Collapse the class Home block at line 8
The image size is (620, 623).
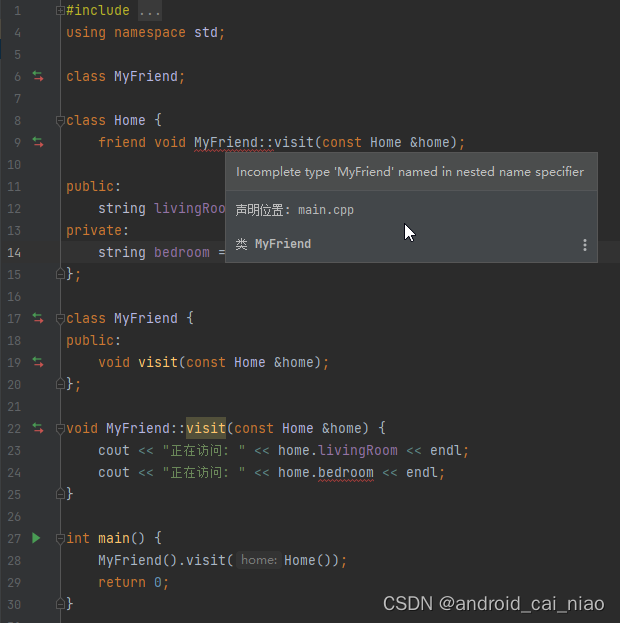pyautogui.click(x=60, y=120)
